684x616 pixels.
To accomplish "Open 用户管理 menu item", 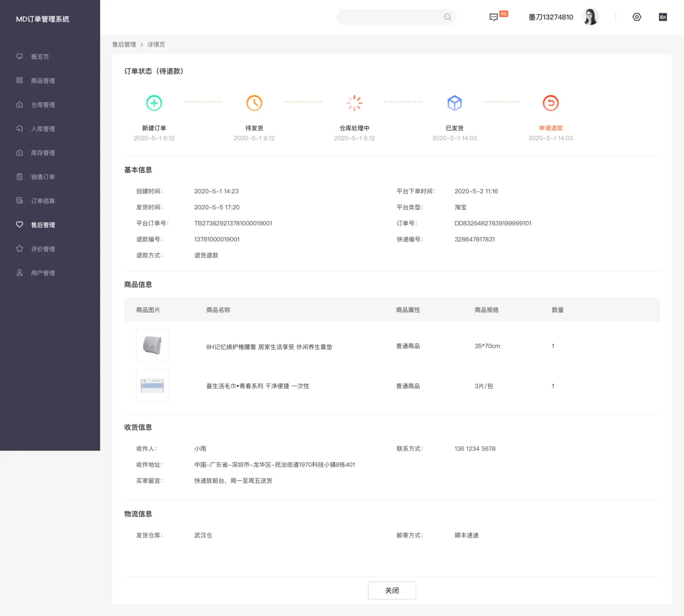I will (x=43, y=273).
